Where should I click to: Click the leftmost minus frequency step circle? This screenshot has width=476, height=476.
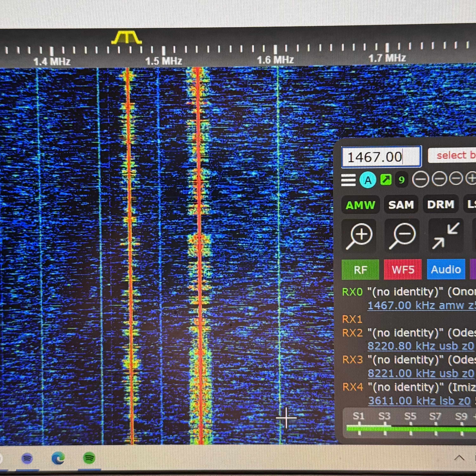click(x=421, y=180)
